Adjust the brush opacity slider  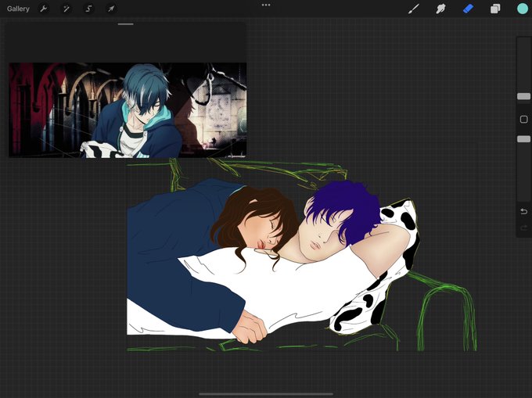click(x=523, y=139)
